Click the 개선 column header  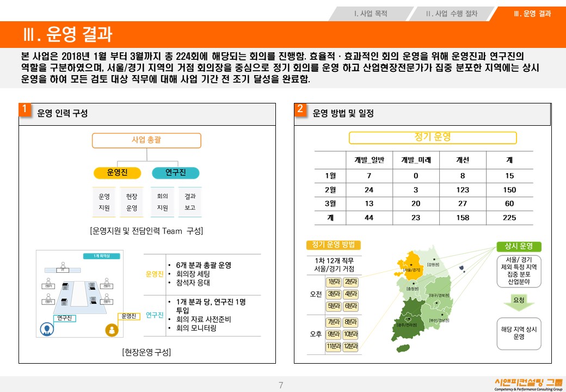tap(463, 160)
